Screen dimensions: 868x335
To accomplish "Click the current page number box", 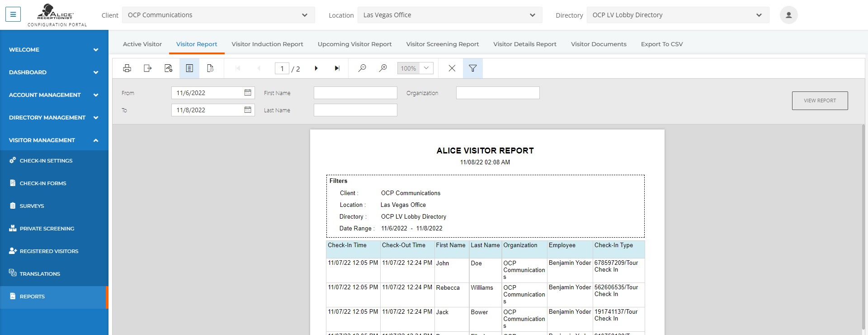I will (x=282, y=68).
